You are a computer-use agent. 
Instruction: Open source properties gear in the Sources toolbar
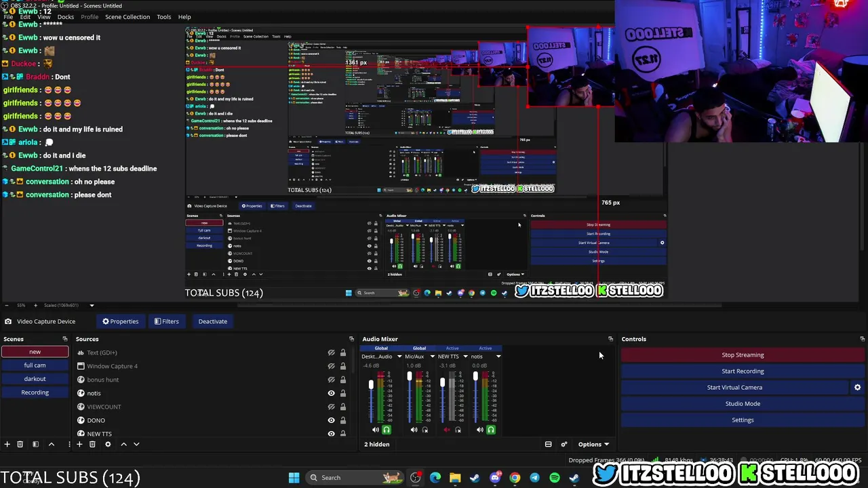tap(107, 444)
